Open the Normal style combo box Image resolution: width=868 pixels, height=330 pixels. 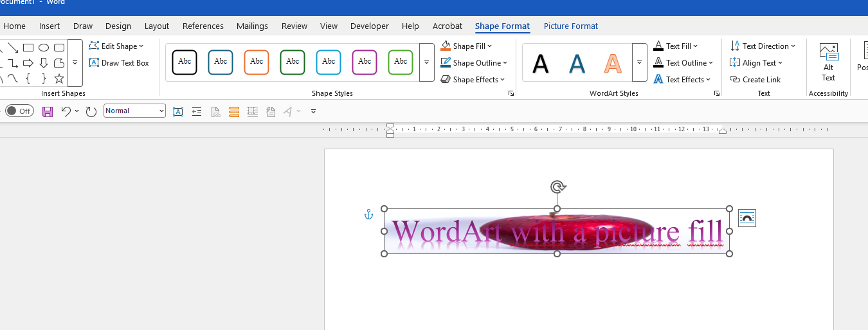pyautogui.click(x=134, y=111)
